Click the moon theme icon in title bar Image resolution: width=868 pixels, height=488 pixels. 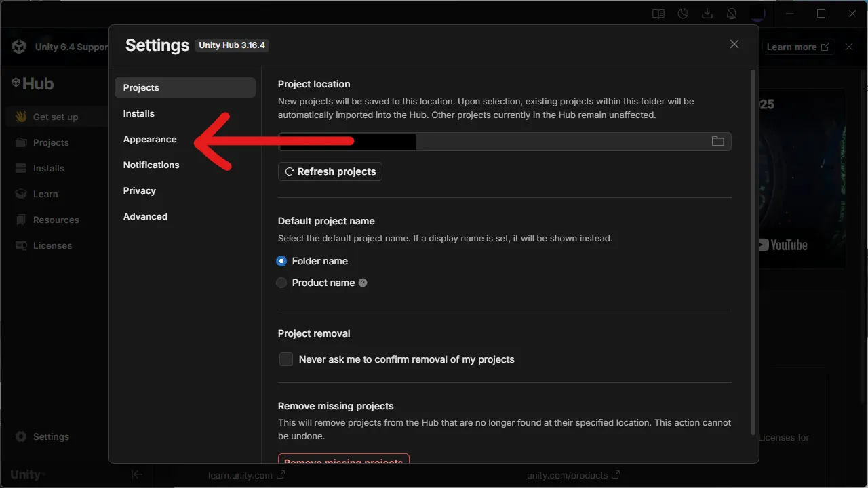(x=683, y=14)
